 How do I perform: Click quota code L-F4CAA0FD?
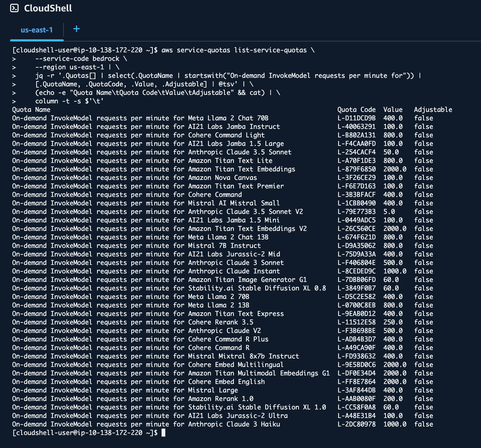pyautogui.click(x=356, y=143)
